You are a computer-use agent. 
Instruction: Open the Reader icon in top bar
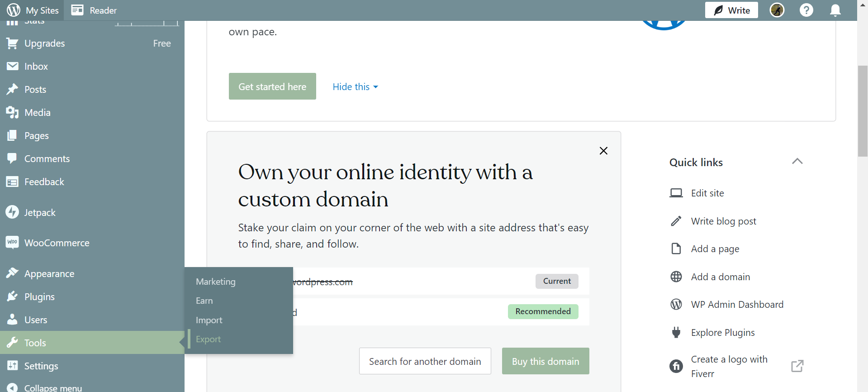click(77, 10)
